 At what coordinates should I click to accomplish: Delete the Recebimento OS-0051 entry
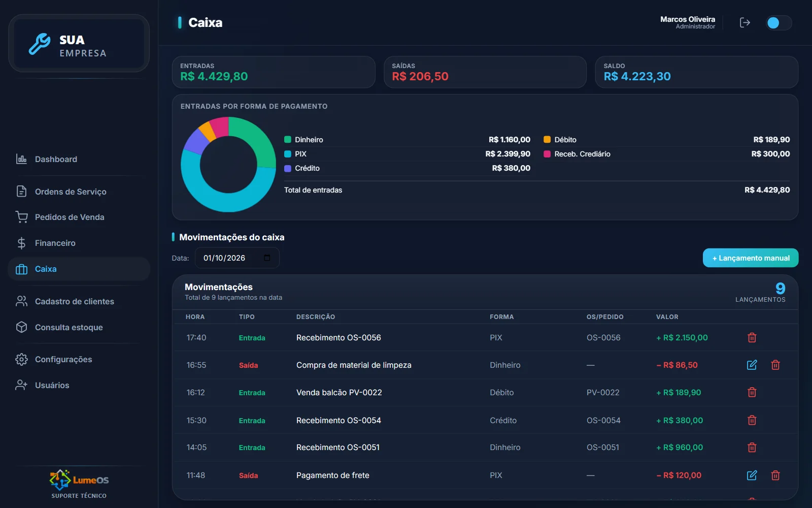752,448
